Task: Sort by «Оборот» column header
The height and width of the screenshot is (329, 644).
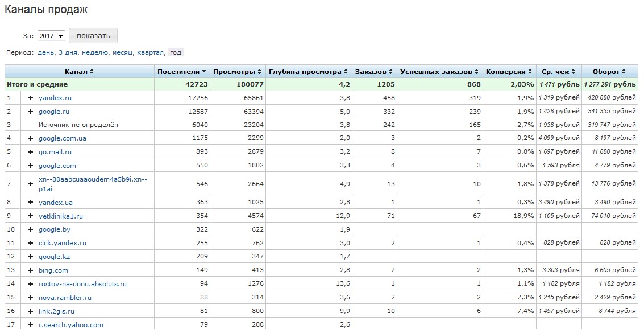Action: (x=609, y=72)
